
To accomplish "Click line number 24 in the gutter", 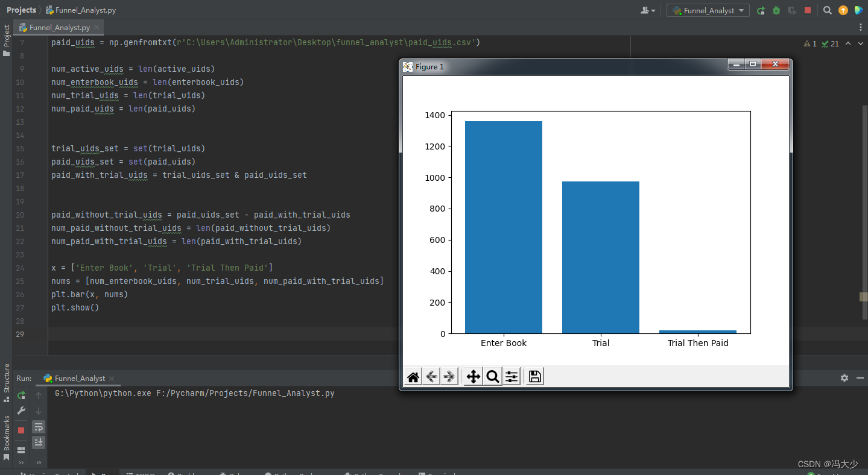I will [x=21, y=268].
